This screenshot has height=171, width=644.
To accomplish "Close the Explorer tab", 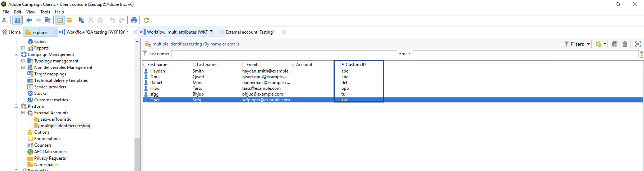I will [55, 32].
